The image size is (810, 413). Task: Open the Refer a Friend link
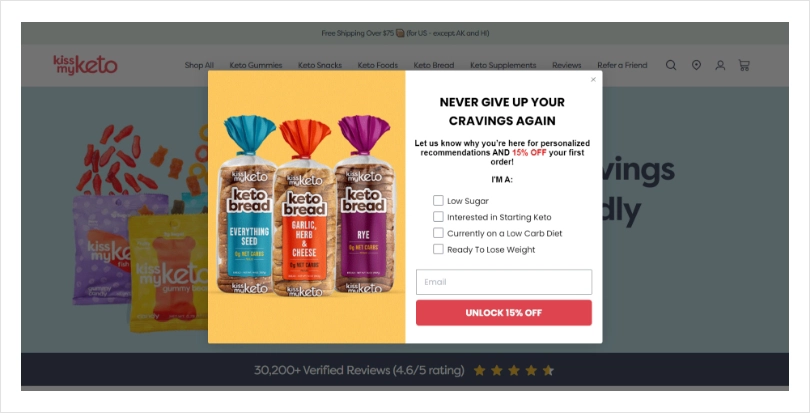622,65
